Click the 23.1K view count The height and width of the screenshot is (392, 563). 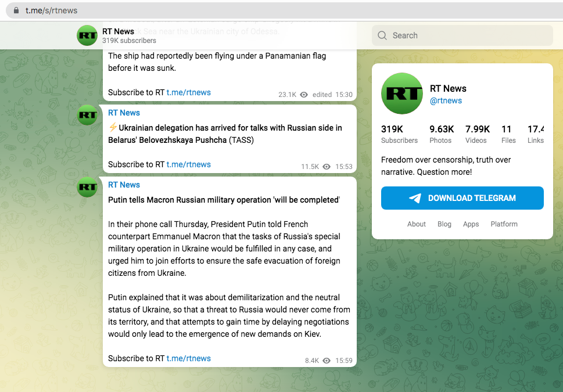click(x=287, y=95)
